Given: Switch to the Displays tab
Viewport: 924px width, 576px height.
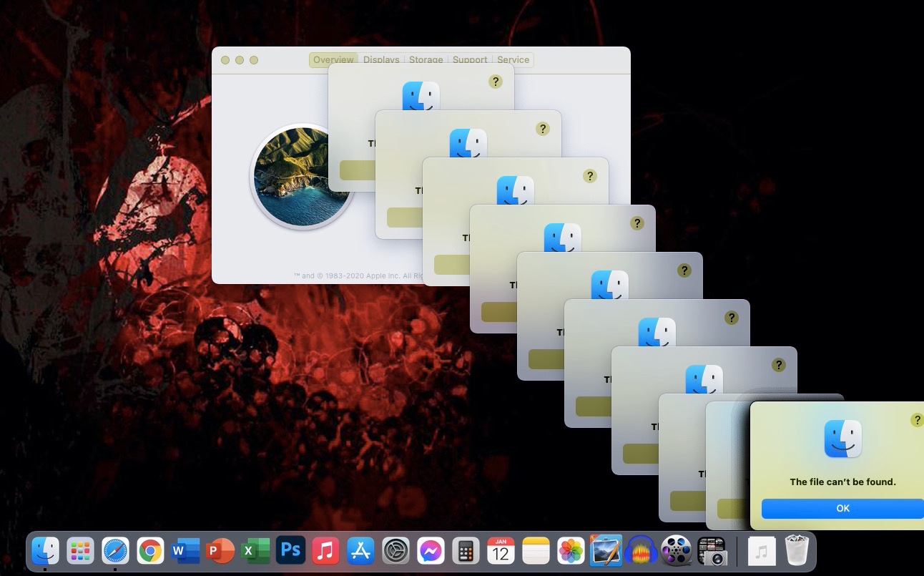Looking at the screenshot, I should (381, 60).
